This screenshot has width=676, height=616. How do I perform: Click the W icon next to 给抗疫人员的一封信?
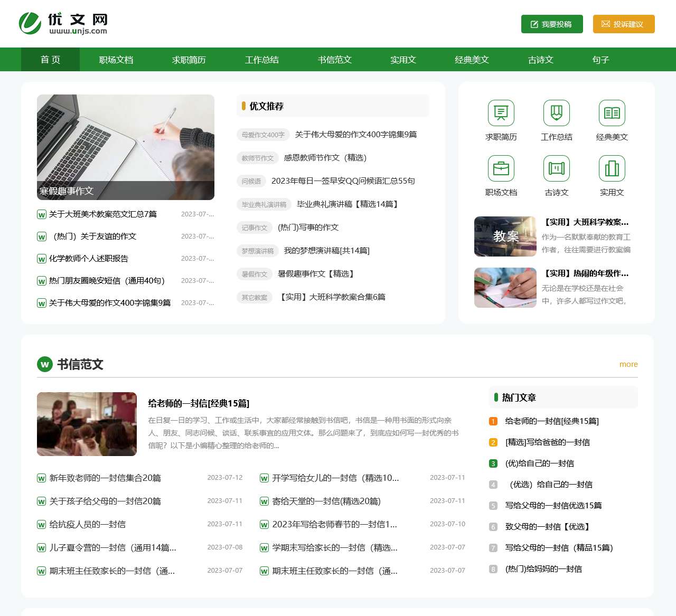(x=42, y=524)
